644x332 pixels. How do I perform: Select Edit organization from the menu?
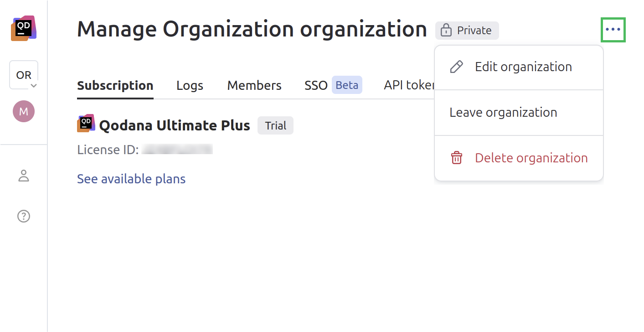tap(523, 67)
